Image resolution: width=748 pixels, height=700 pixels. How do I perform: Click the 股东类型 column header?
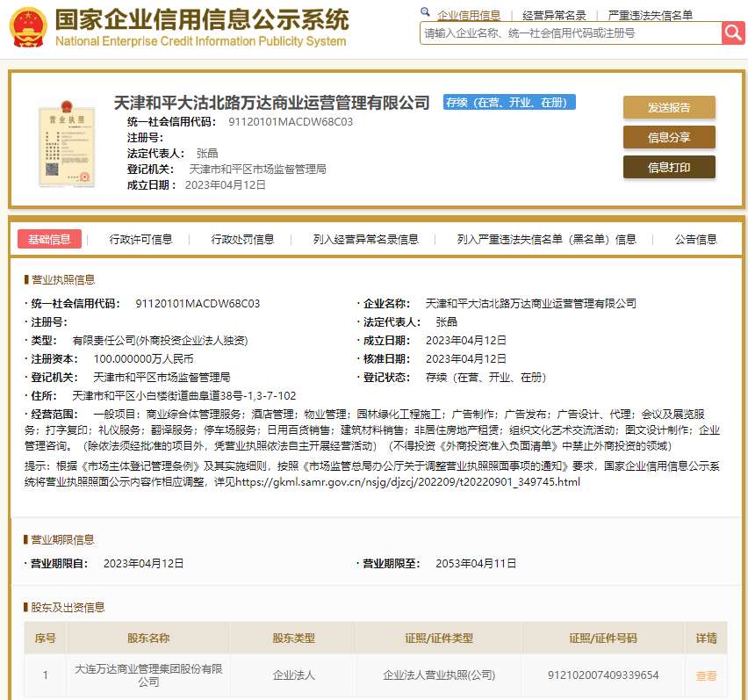pos(293,638)
